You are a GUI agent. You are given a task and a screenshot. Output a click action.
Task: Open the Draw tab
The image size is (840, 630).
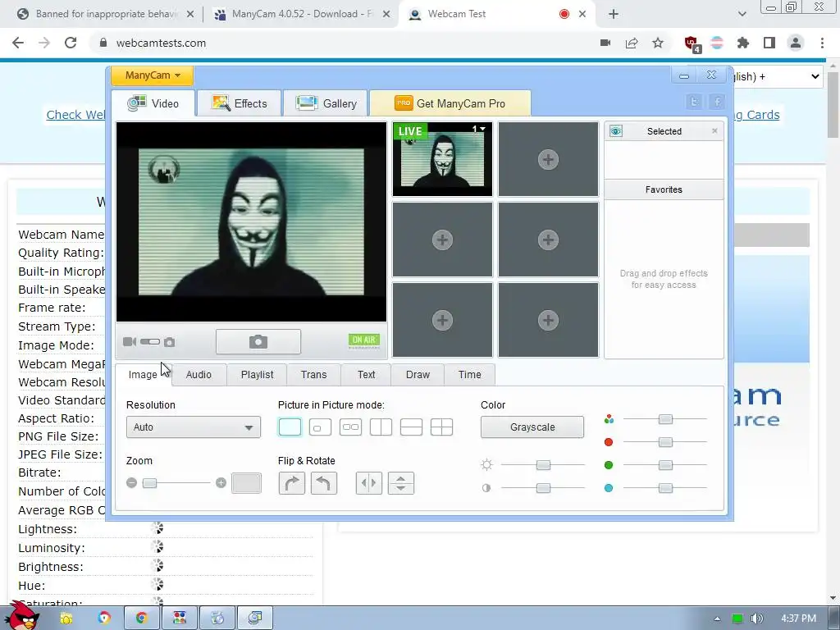click(x=418, y=374)
